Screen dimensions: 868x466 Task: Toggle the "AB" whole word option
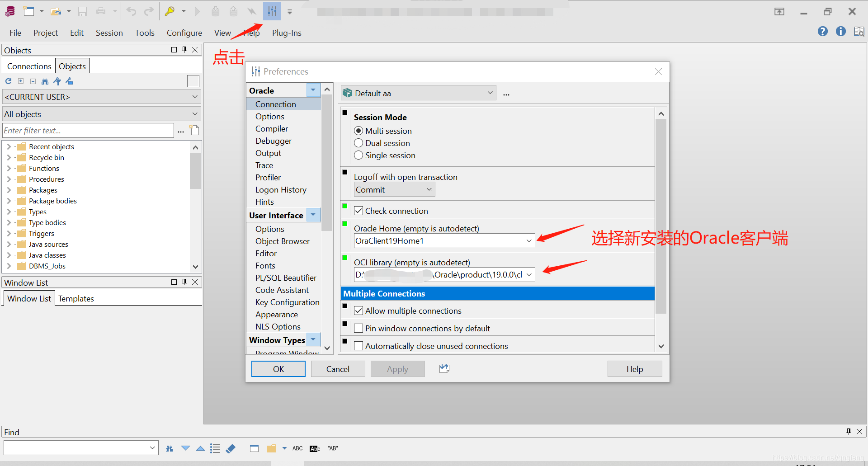coord(333,448)
